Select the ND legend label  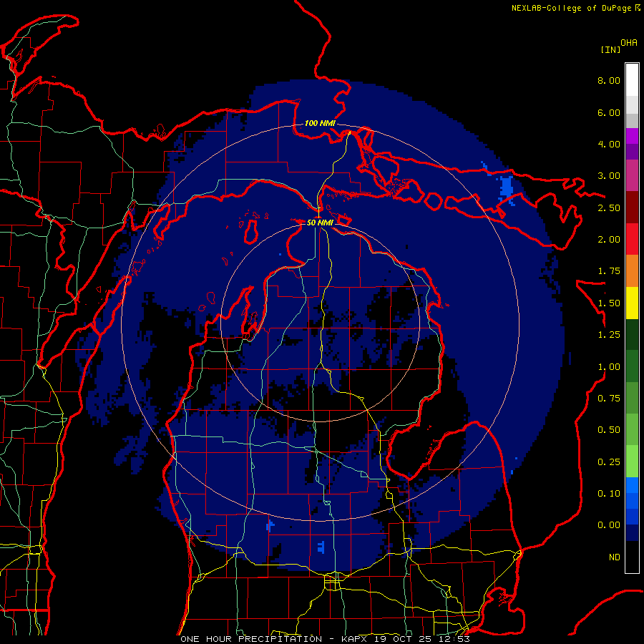(x=615, y=557)
